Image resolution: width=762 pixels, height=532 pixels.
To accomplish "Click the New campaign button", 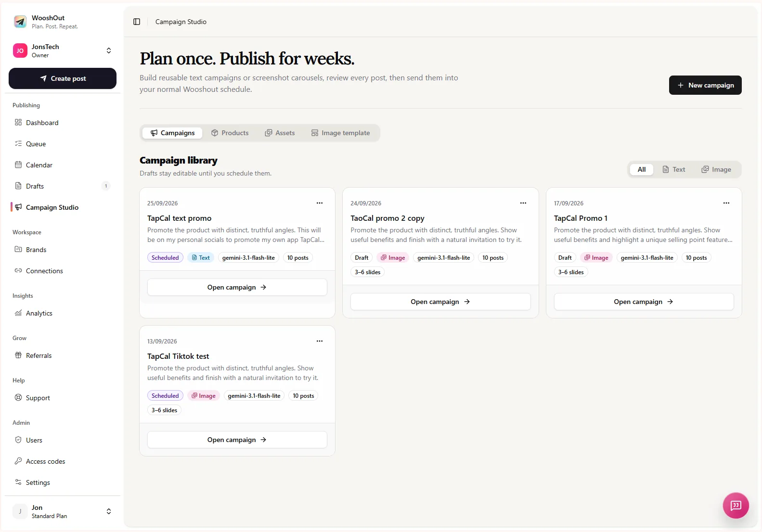I will click(705, 85).
